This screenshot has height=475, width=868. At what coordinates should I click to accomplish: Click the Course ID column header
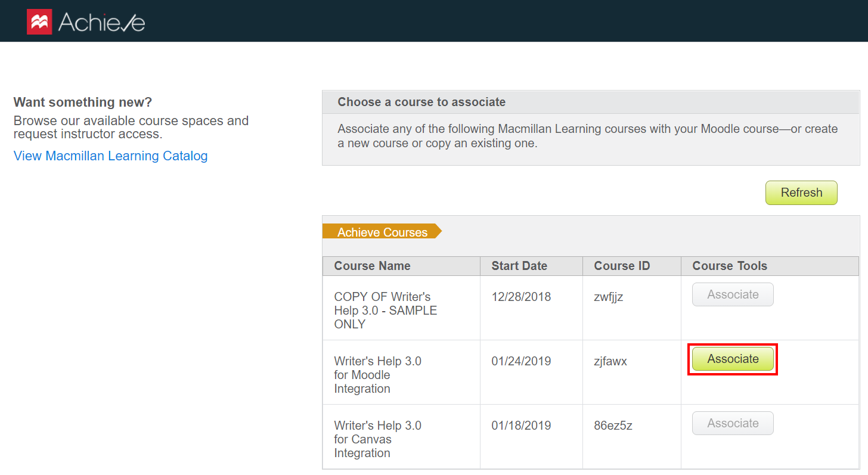(622, 266)
